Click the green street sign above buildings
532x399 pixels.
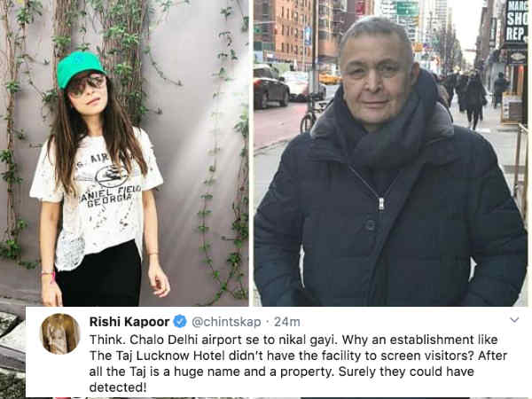pyautogui.click(x=408, y=8)
